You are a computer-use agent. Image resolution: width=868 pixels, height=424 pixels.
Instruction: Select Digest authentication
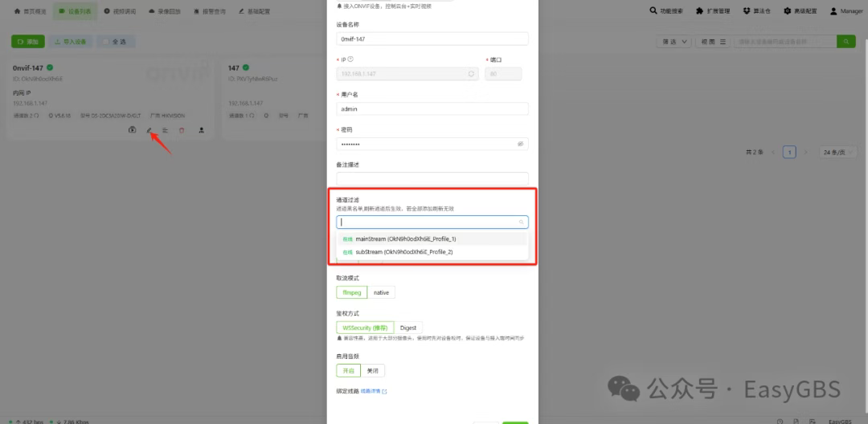(408, 328)
